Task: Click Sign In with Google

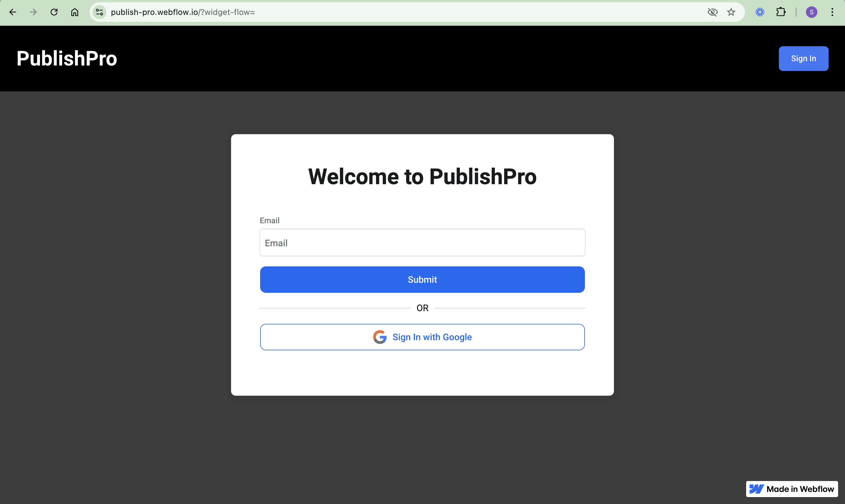Action: pyautogui.click(x=422, y=337)
